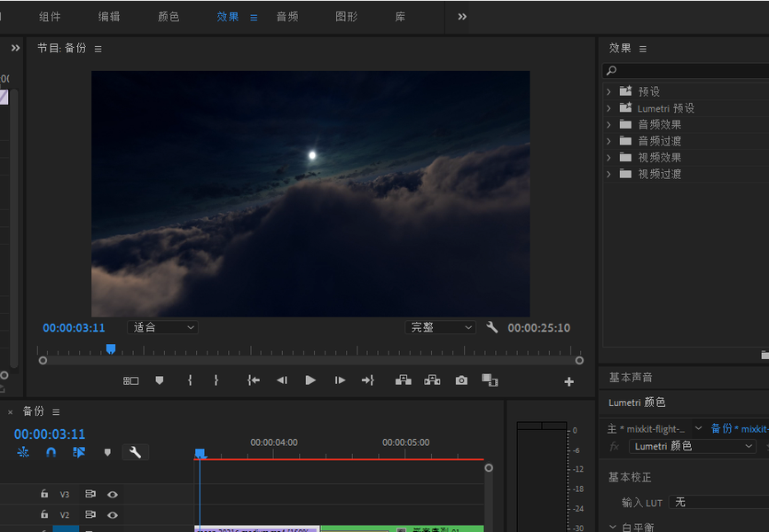Show more workspaces with double-arrow overflow
The height and width of the screenshot is (532, 769).
(x=462, y=17)
